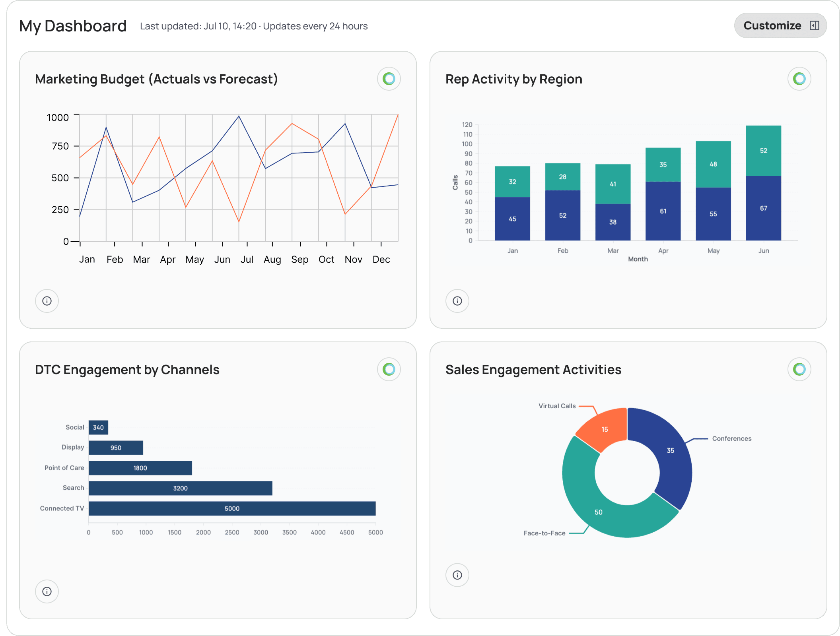Select the My Dashboard title
The image size is (840, 636).
pyautogui.click(x=73, y=25)
